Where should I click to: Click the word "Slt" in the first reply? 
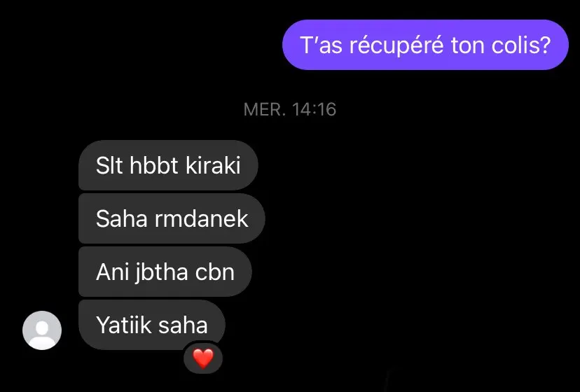109,165
